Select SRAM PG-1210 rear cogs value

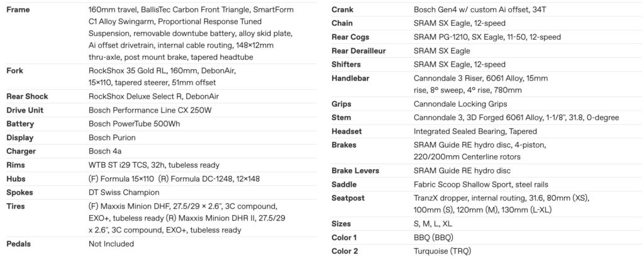click(x=487, y=37)
